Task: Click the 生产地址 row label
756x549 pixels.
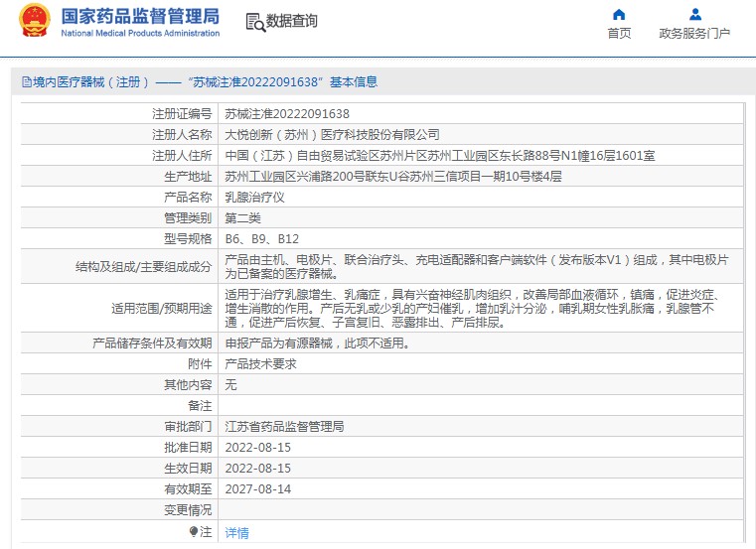Action: (188, 177)
